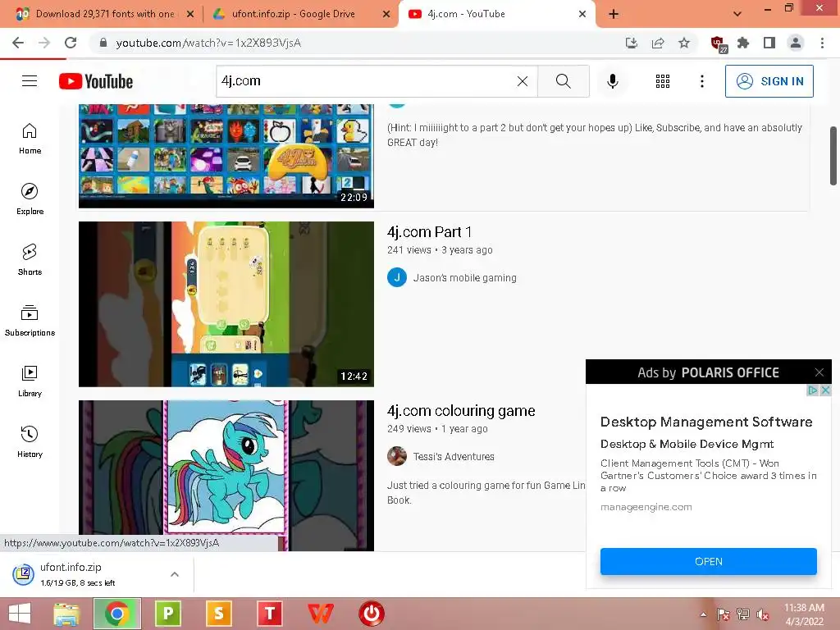This screenshot has width=840, height=630.
Task: Share this page icon in address bar
Action: tap(658, 43)
